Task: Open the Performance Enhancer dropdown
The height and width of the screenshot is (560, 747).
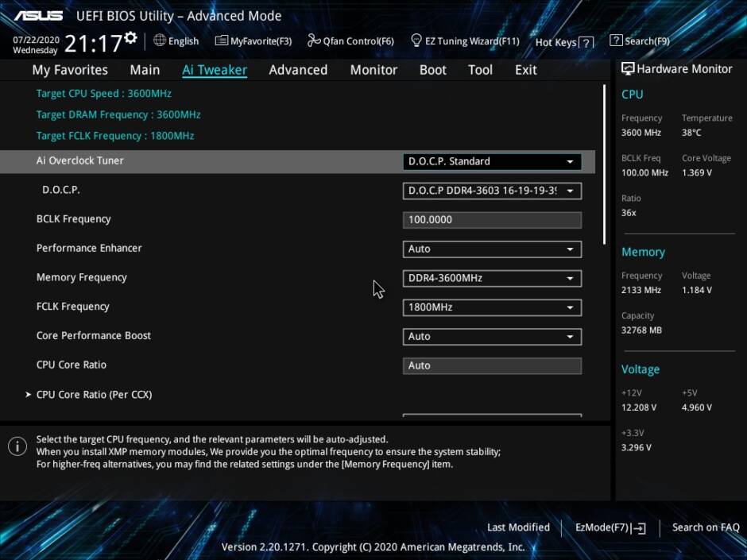Action: [492, 249]
